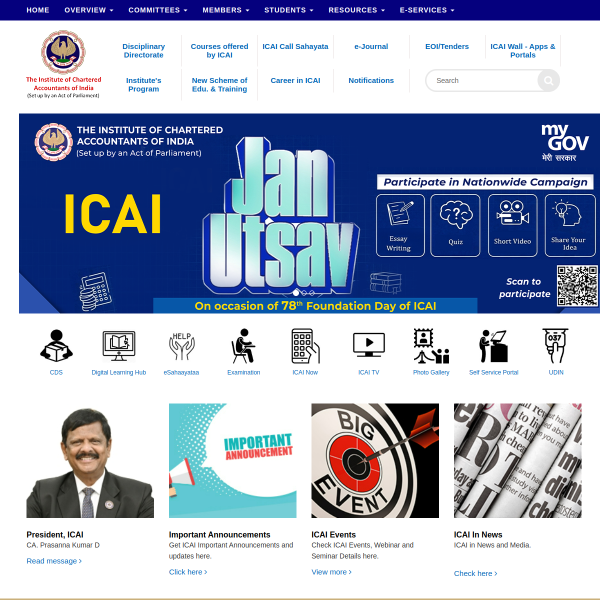The image size is (600, 600).
Task: Click View more under ICAI Events
Action: (331, 572)
